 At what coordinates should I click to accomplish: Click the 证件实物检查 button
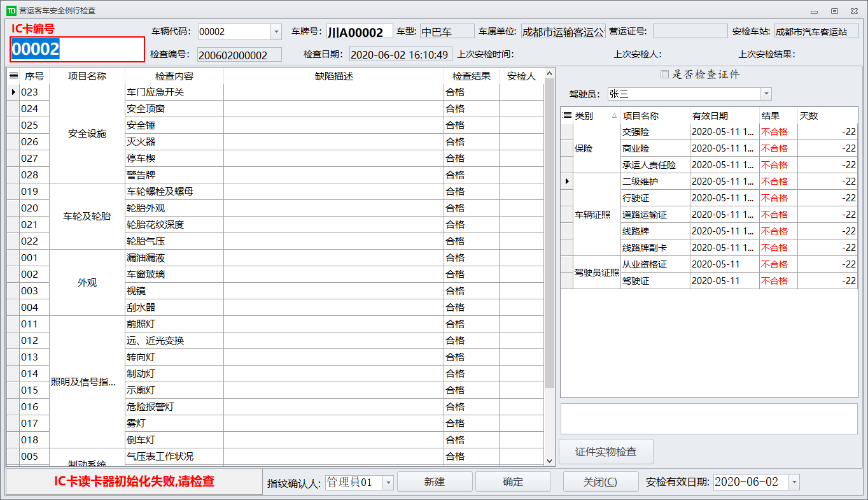click(606, 452)
